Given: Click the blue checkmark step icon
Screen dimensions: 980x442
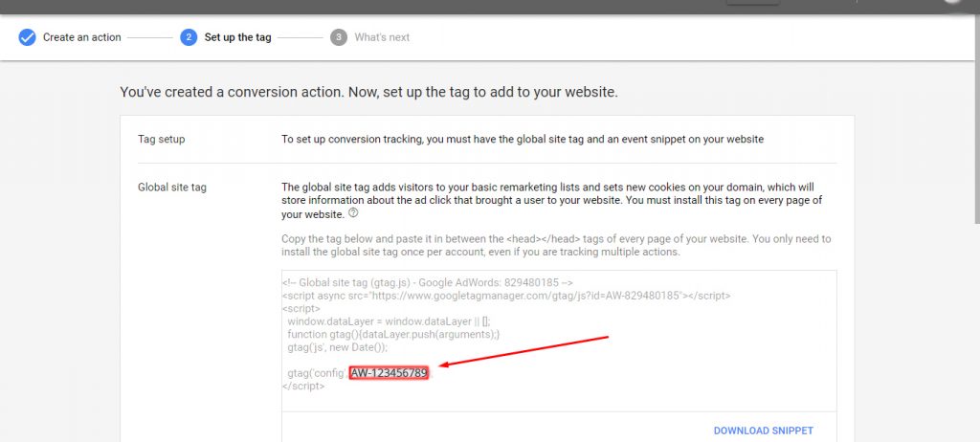Looking at the screenshot, I should (27, 37).
